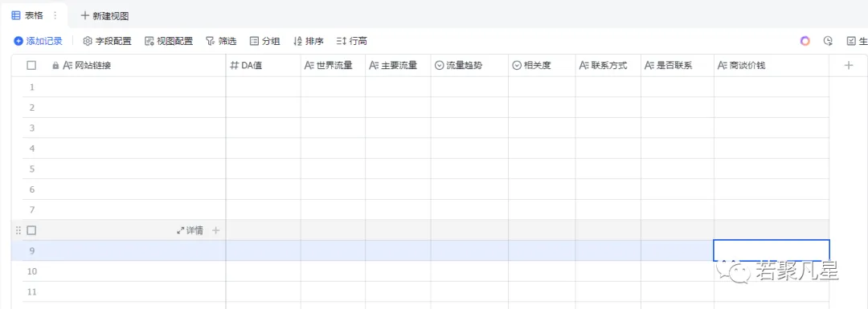This screenshot has height=309, width=868.
Task: Select row number 5
Action: click(x=31, y=169)
